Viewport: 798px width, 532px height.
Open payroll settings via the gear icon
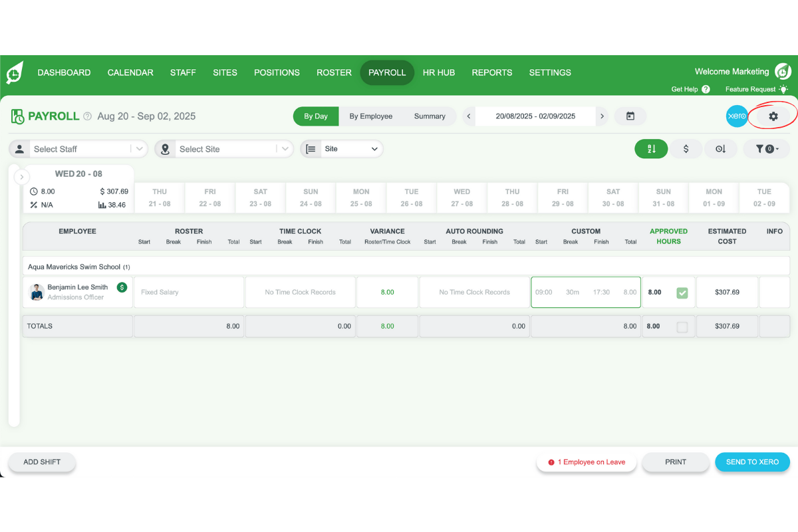pos(773,116)
